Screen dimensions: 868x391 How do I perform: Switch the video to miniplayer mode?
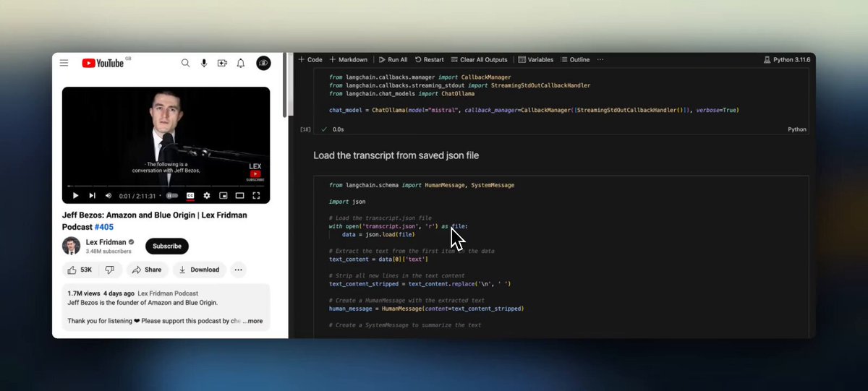click(224, 195)
